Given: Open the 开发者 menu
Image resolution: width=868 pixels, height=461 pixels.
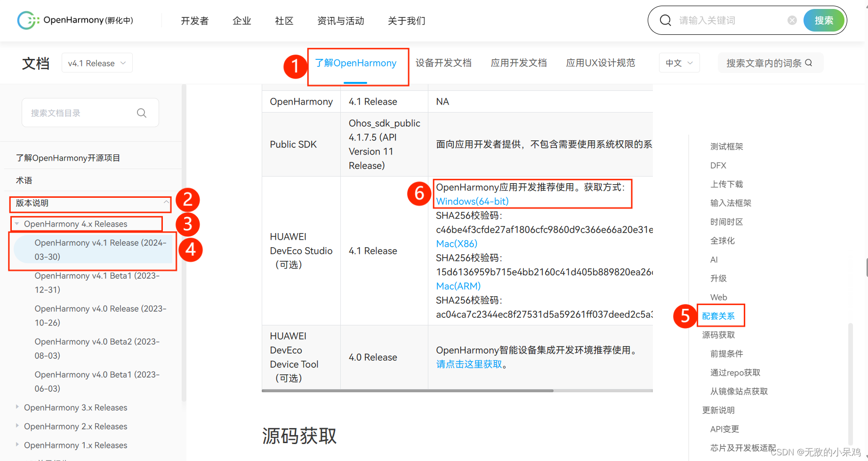Looking at the screenshot, I should [x=195, y=21].
